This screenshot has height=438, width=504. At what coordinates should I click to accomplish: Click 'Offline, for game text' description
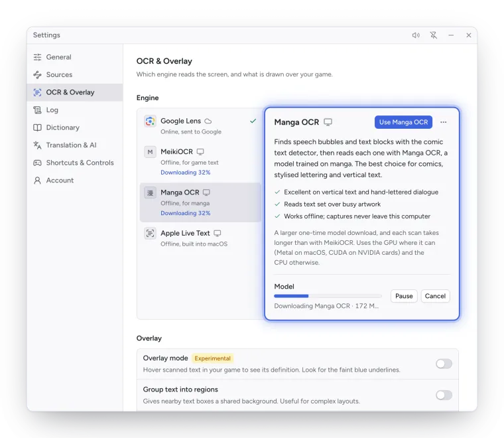click(190, 163)
